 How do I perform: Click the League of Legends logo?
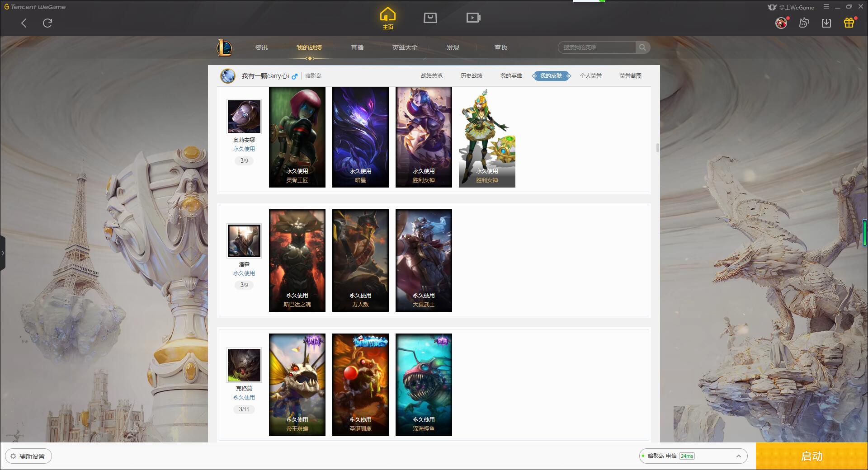coord(224,47)
